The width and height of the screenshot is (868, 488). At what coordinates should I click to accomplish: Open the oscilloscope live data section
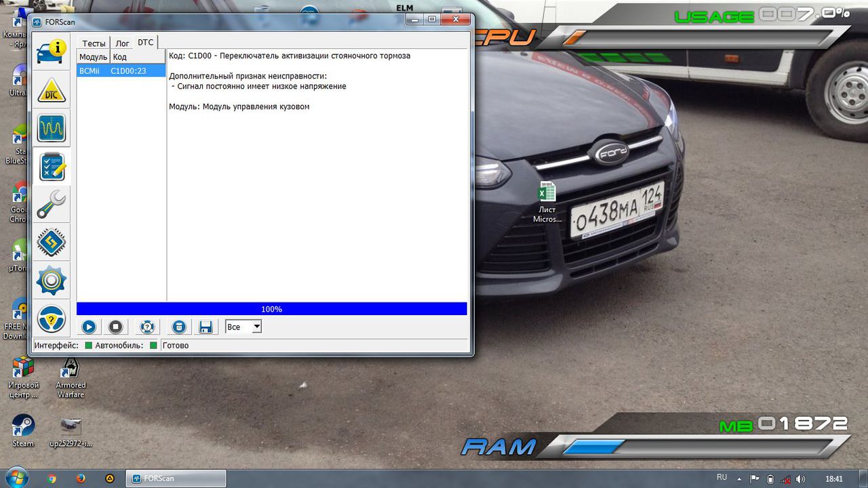coord(52,127)
